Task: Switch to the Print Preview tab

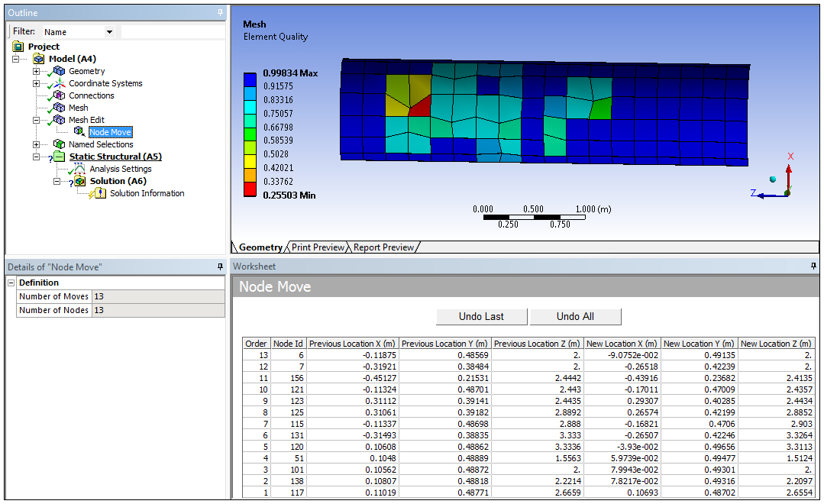Action: (x=318, y=247)
